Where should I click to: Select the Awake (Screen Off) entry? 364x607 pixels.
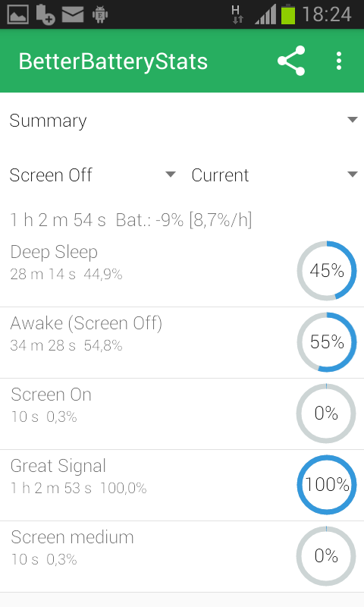tap(182, 343)
